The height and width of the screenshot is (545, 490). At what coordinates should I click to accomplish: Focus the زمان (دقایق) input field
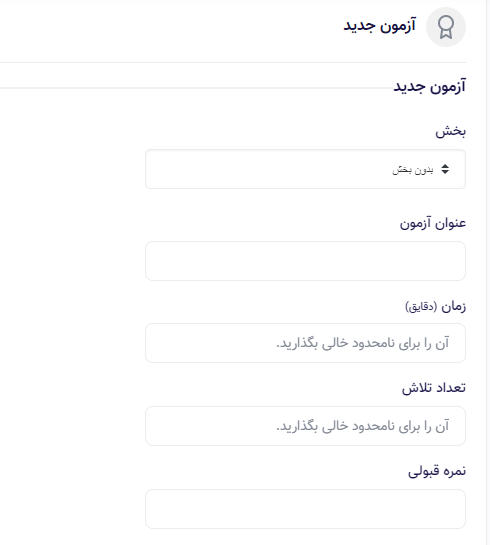(x=305, y=343)
